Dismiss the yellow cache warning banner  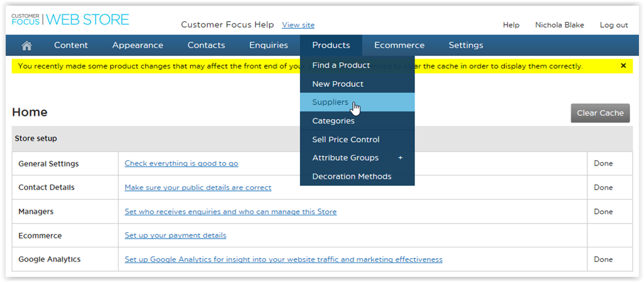click(x=623, y=65)
